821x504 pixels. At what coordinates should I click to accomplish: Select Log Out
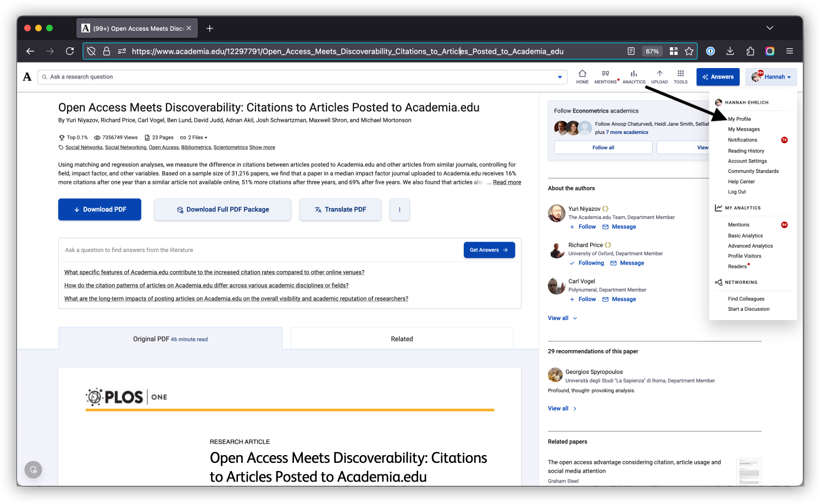(737, 192)
